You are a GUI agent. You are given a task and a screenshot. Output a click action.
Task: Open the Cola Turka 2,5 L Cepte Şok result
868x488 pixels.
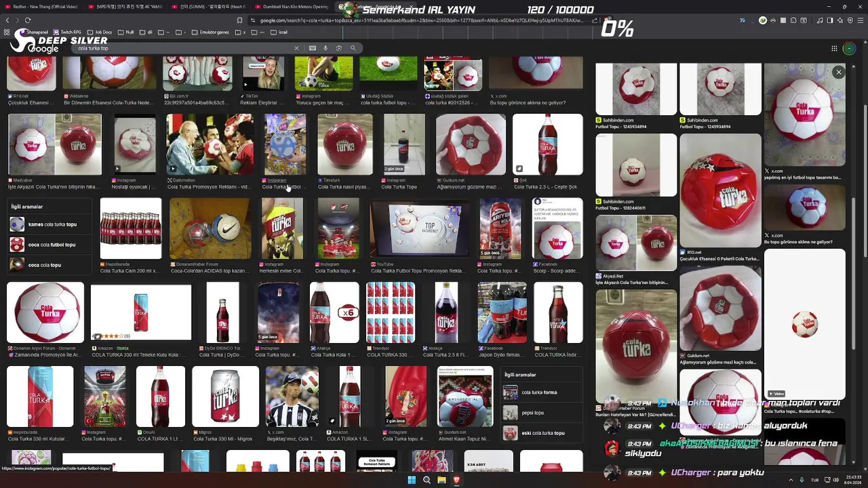pos(547,144)
